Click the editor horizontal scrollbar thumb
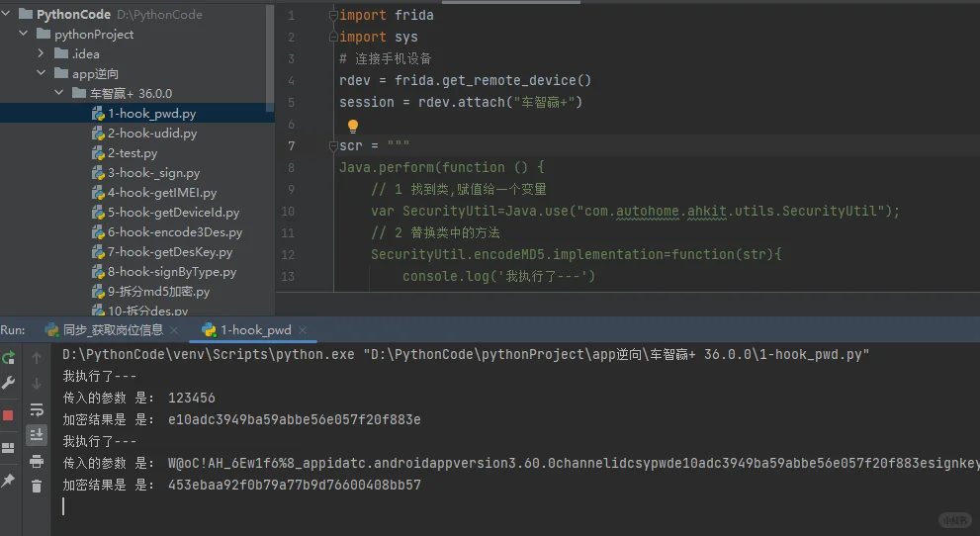The width and height of the screenshot is (980, 536). [511, 2]
